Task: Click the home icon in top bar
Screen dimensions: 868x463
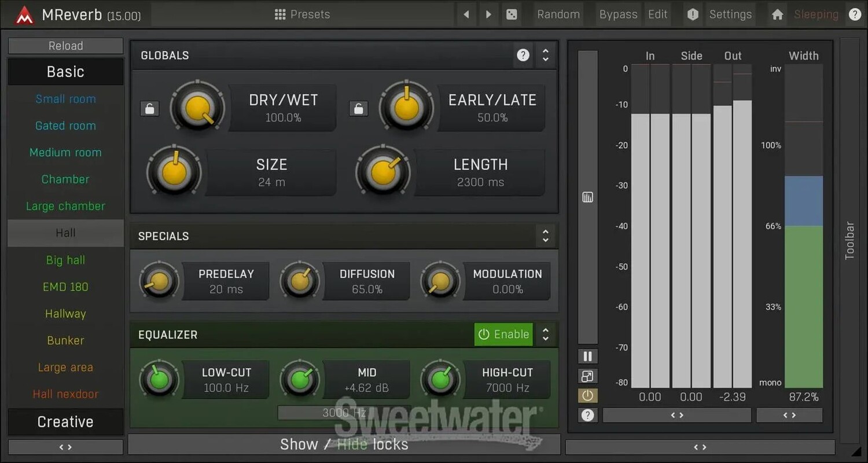Action: (777, 14)
